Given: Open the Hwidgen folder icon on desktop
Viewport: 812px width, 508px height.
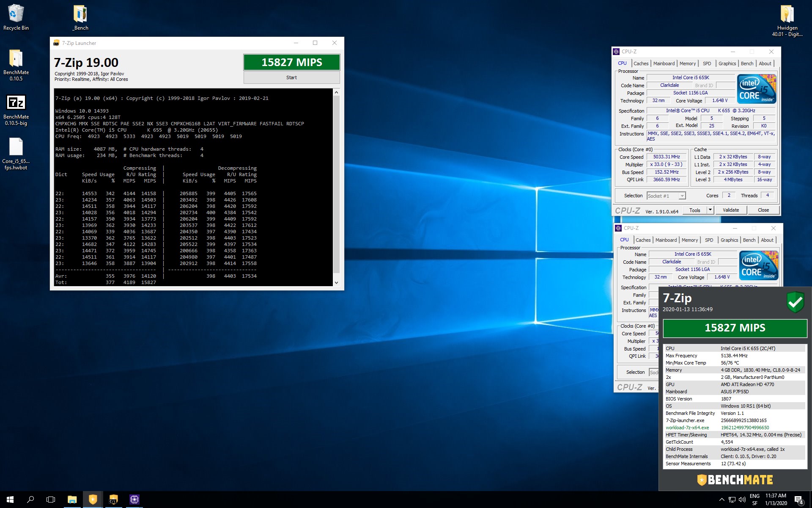Looking at the screenshot, I should [787, 20].
